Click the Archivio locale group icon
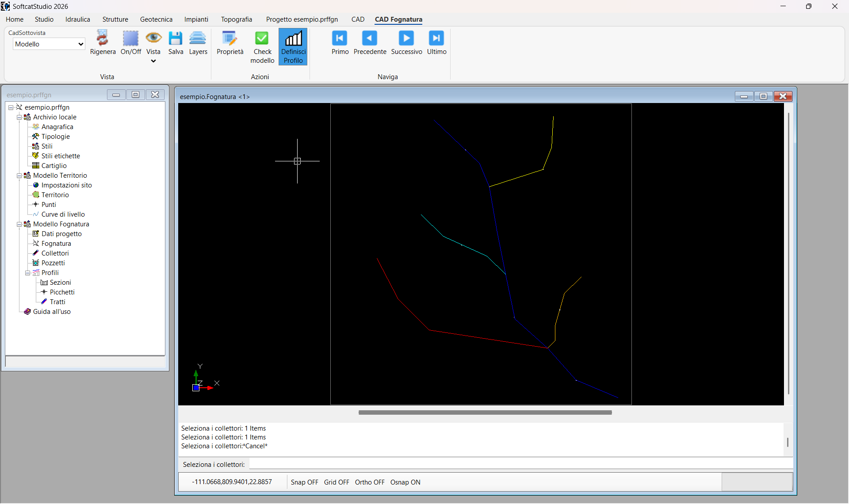The height and width of the screenshot is (504, 849). pos(27,117)
